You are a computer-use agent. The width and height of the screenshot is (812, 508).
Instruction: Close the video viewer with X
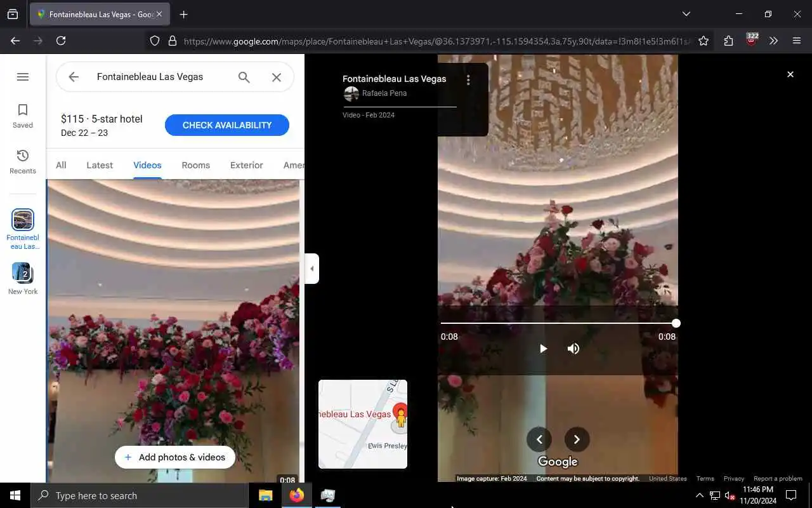coord(790,74)
